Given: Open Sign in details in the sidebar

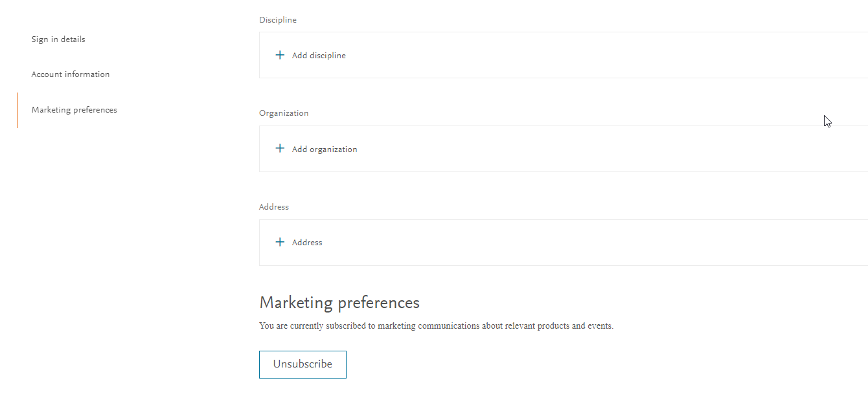Looking at the screenshot, I should [58, 39].
